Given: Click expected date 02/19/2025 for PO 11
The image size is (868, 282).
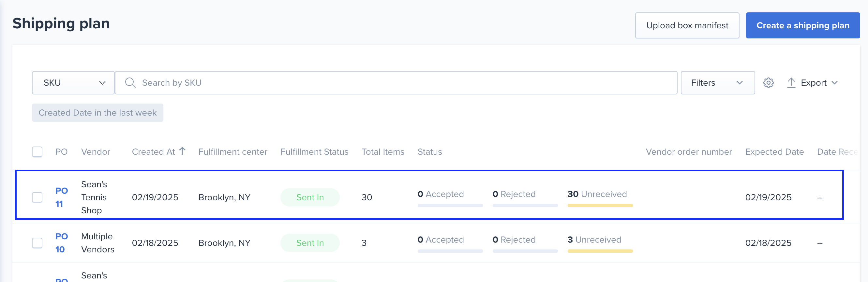Looking at the screenshot, I should pyautogui.click(x=768, y=198).
